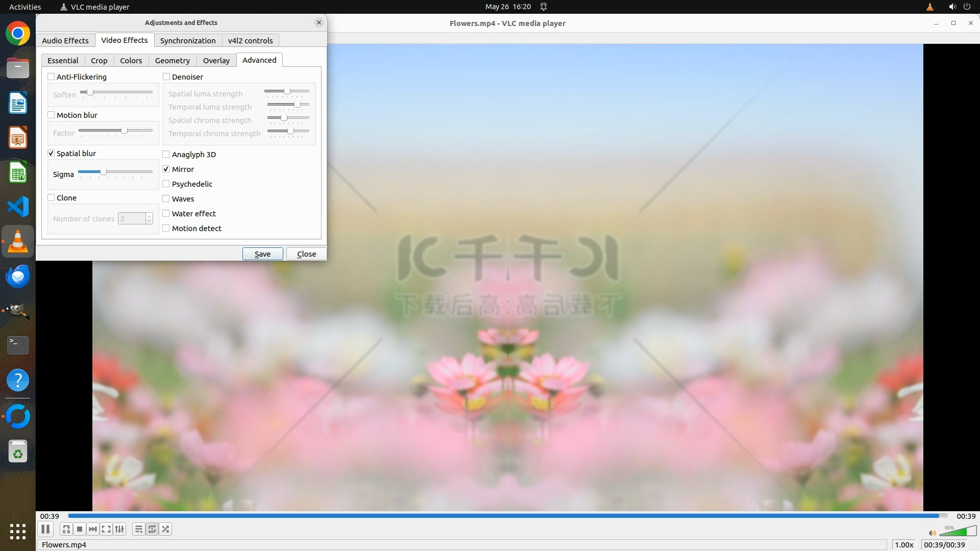This screenshot has height=551, width=980.
Task: Uncheck the Spatial blur checkbox
Action: [51, 153]
